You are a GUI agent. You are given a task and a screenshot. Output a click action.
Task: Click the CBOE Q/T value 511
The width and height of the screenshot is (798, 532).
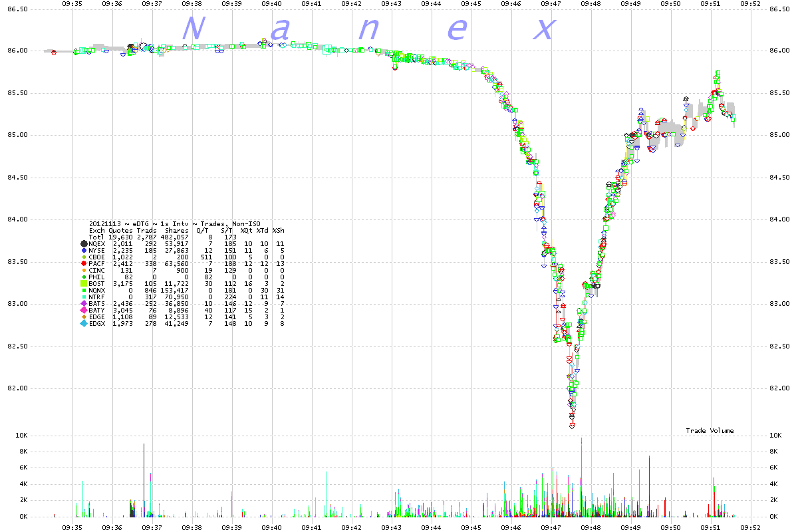click(x=207, y=257)
